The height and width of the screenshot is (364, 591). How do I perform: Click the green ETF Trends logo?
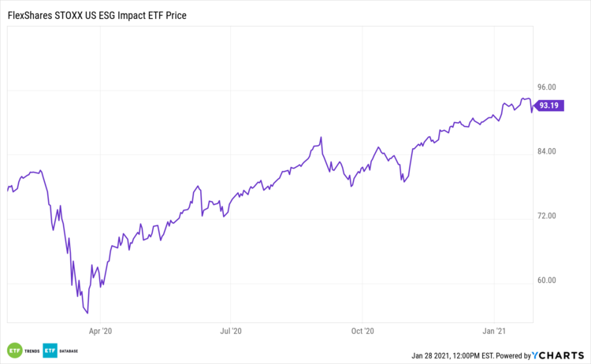coord(14,350)
